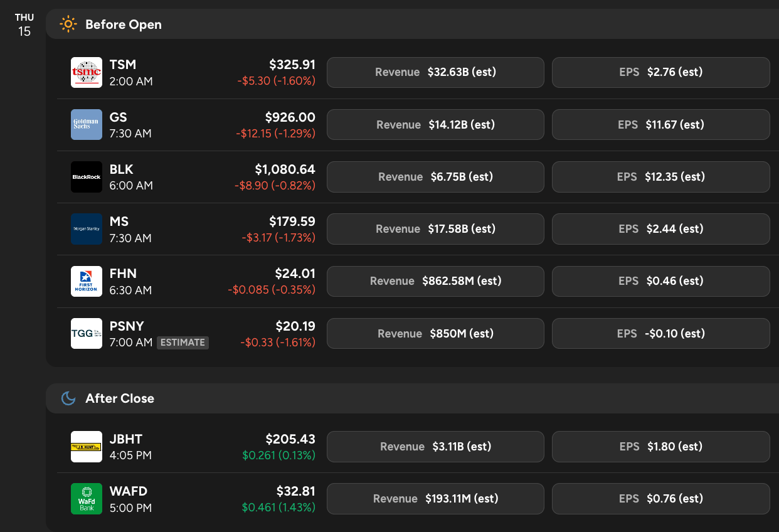Open JBHT EPS estimate $1.80
Viewport: 779px width, 532px height.
coord(660,447)
